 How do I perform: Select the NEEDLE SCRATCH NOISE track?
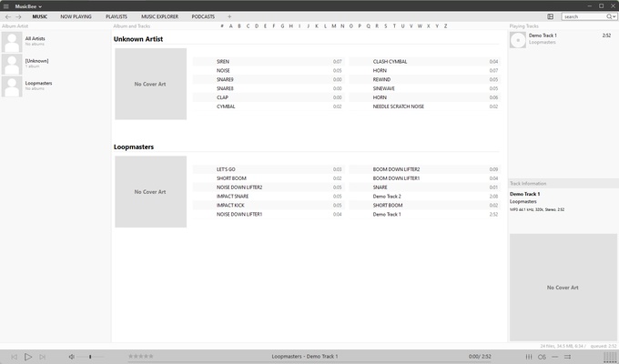424,106
